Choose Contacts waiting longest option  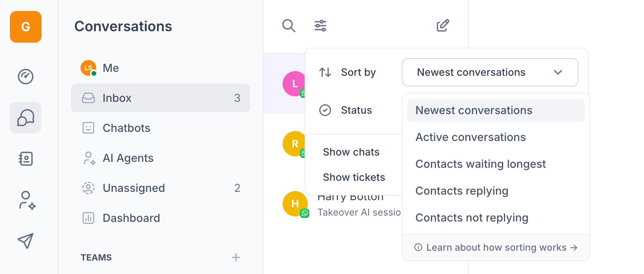point(480,164)
